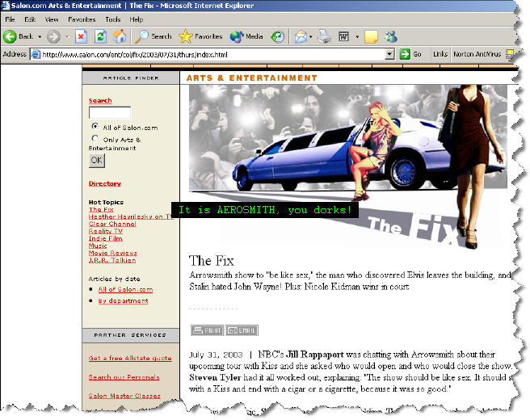Open the Tools menu
This screenshot has height=420, width=530.
(113, 19)
